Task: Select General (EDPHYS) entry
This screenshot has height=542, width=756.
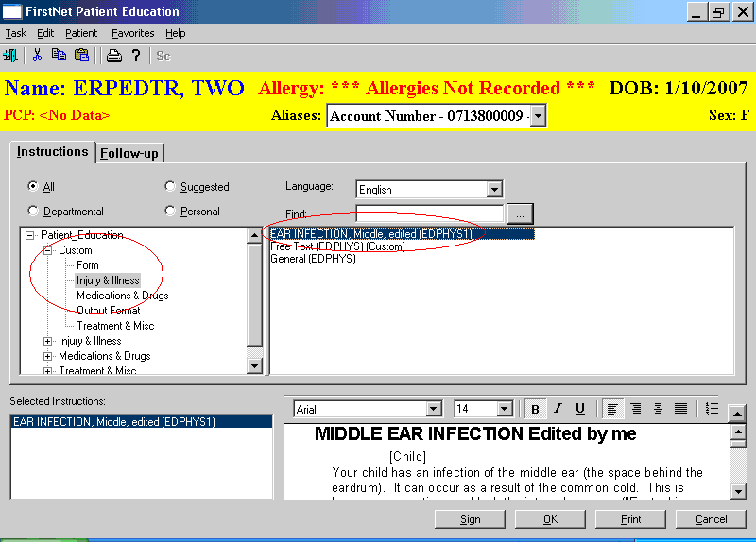Action: (313, 259)
